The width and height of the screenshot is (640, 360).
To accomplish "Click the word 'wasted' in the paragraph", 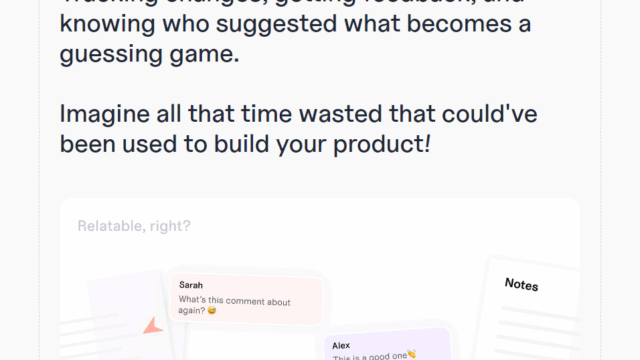I will [340, 113].
